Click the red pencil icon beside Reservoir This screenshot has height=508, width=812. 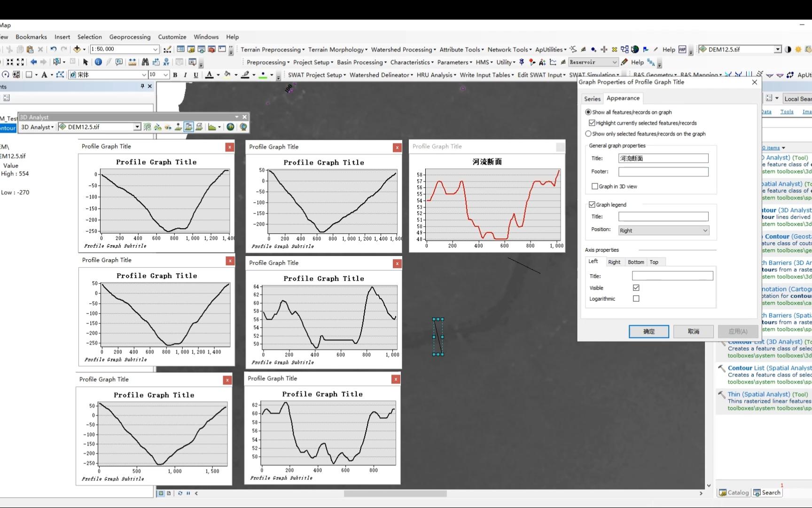click(x=625, y=62)
